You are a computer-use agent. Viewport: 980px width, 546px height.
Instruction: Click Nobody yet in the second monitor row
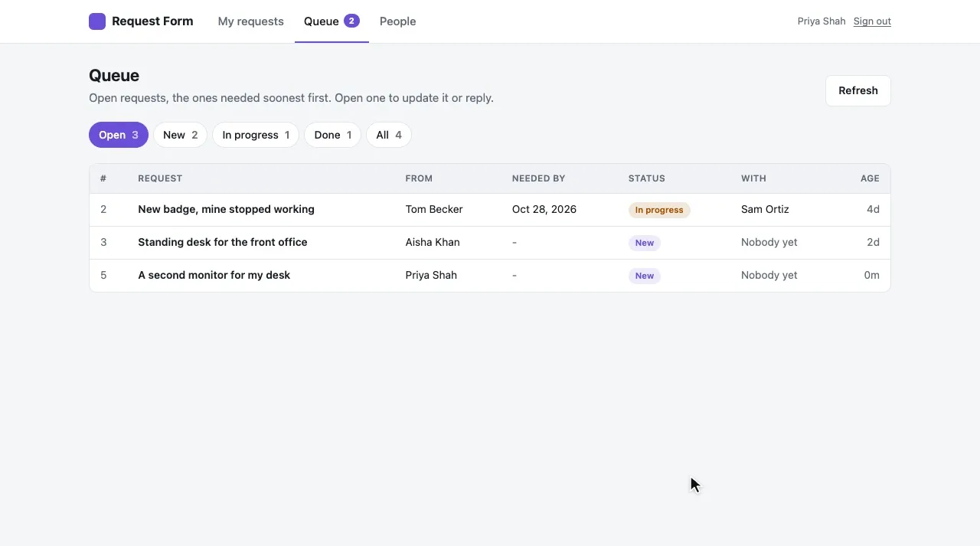769,275
